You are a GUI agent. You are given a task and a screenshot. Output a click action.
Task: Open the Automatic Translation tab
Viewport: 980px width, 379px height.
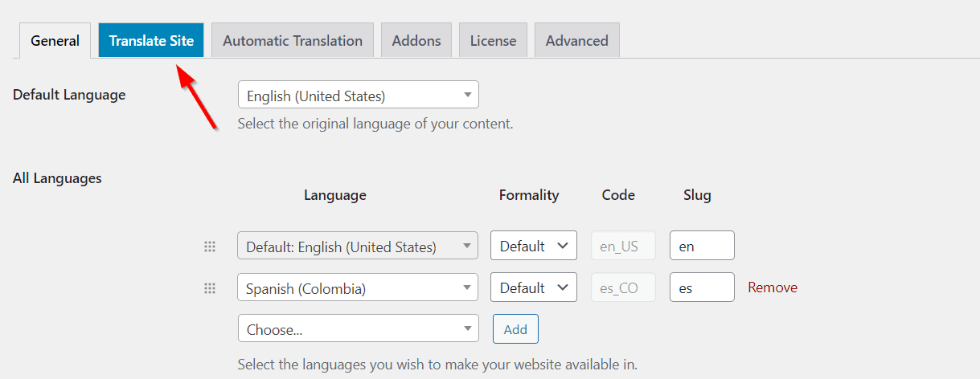(x=293, y=40)
